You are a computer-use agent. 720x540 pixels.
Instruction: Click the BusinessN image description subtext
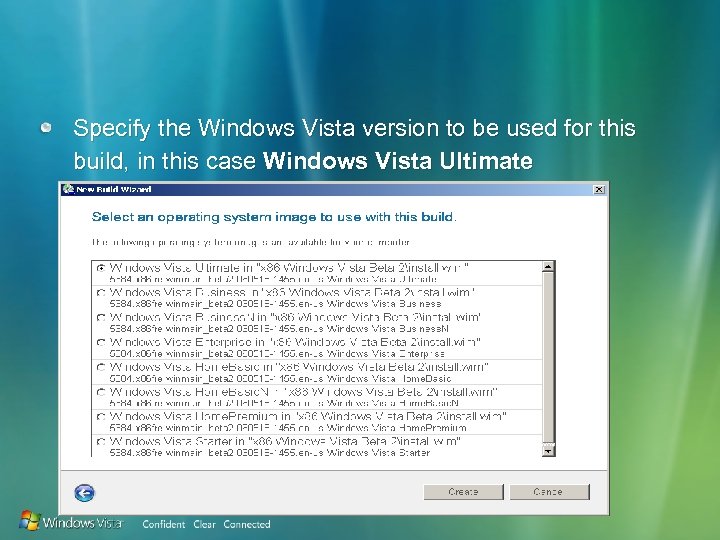(x=279, y=329)
